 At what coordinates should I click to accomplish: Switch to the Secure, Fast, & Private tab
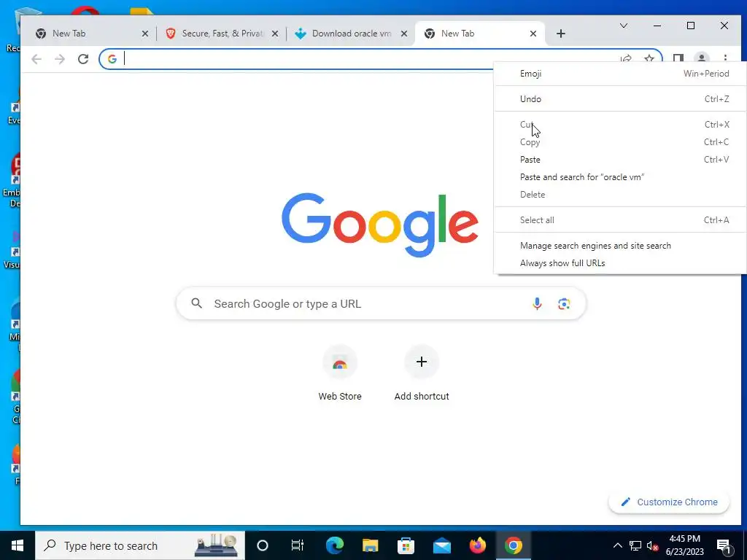click(222, 34)
